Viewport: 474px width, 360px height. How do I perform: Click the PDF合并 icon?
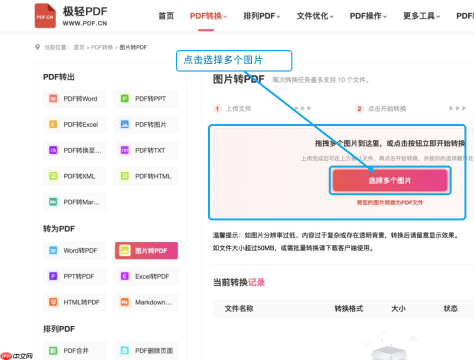pyautogui.click(x=53, y=350)
